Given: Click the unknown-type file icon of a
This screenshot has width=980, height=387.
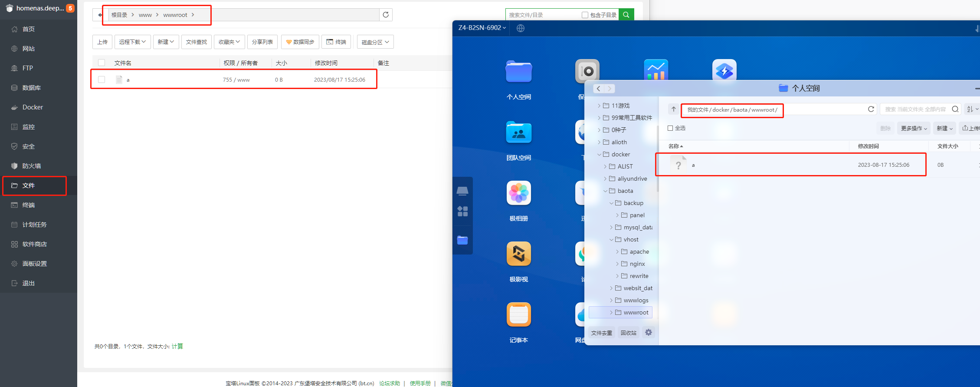Looking at the screenshot, I should tap(678, 165).
